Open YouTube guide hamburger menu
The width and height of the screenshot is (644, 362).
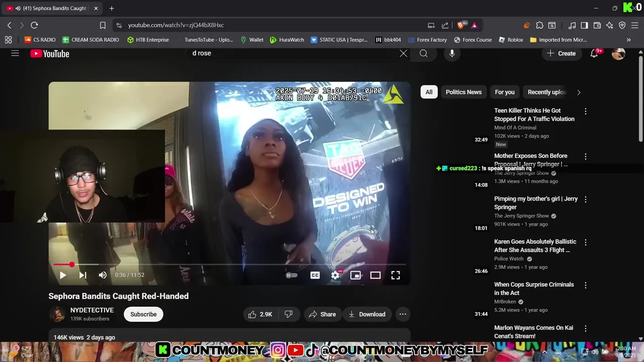pos(15,53)
